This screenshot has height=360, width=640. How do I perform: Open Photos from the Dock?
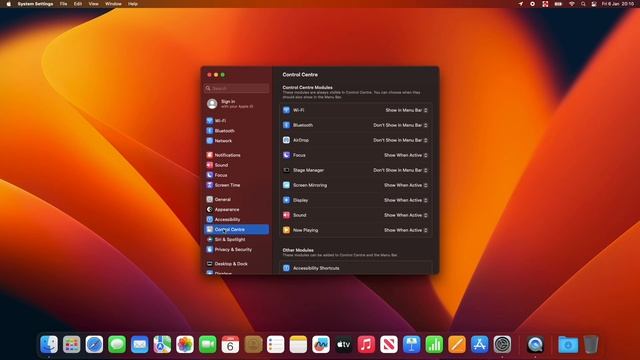click(x=185, y=344)
